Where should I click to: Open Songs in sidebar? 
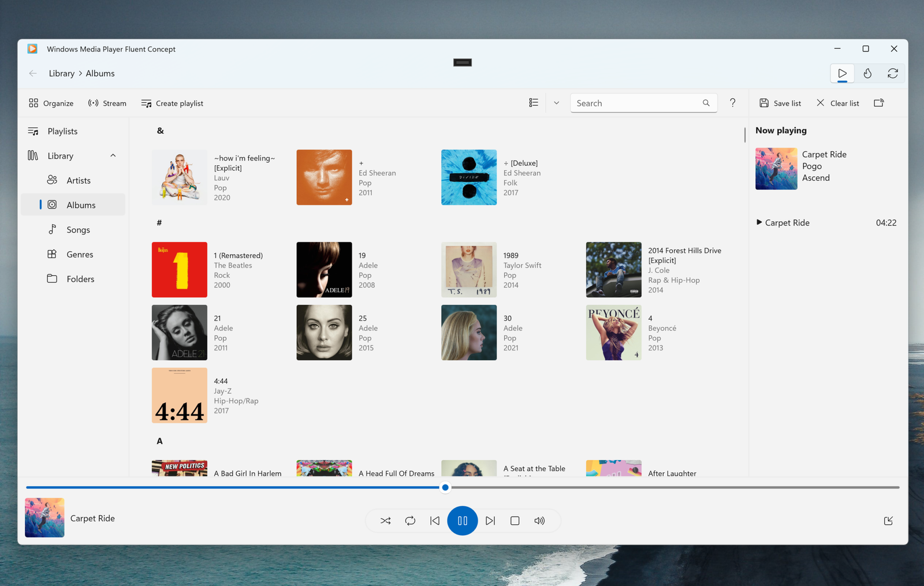pyautogui.click(x=72, y=230)
